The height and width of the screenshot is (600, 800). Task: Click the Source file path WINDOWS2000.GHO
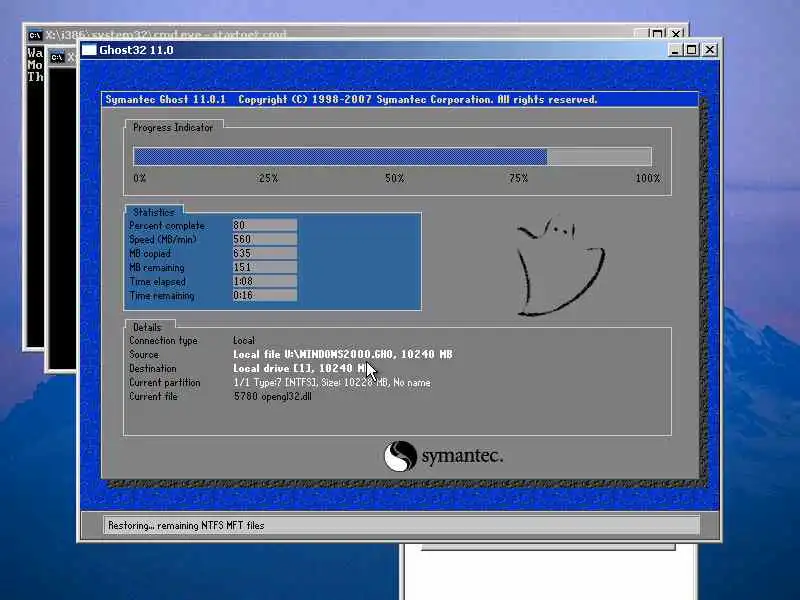point(343,354)
